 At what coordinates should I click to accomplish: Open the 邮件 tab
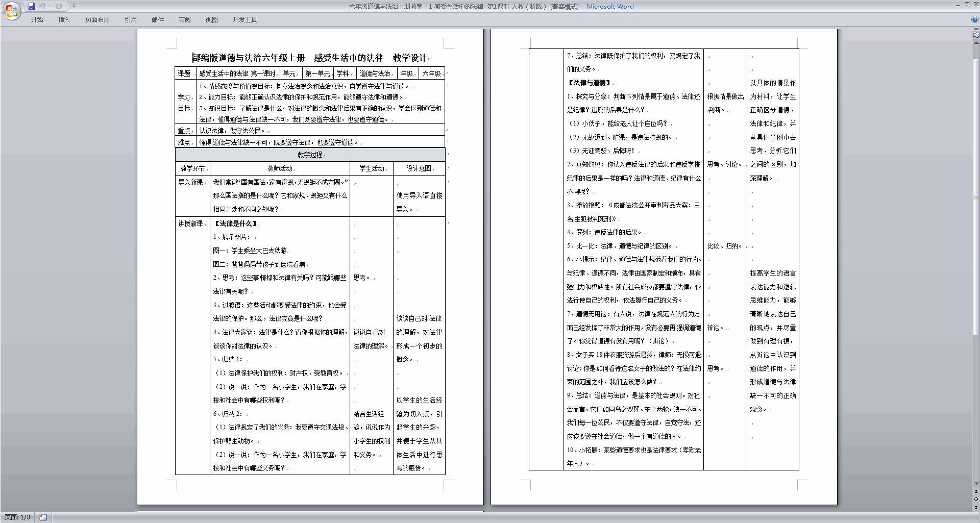pyautogui.click(x=158, y=20)
